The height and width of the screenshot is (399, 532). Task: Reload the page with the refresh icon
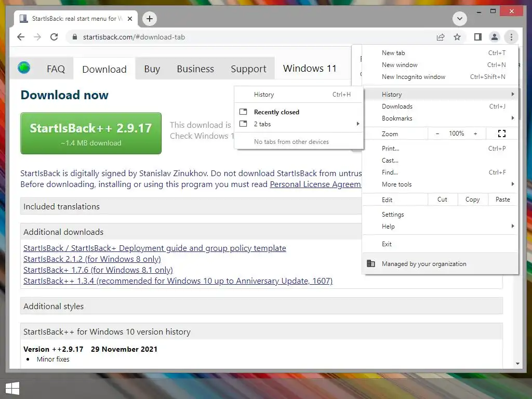(x=54, y=37)
